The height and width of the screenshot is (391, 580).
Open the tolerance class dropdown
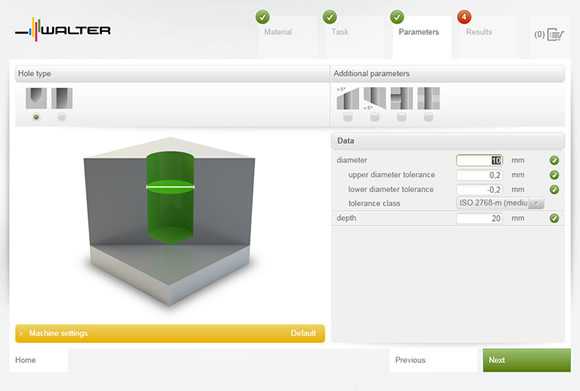[x=500, y=203]
